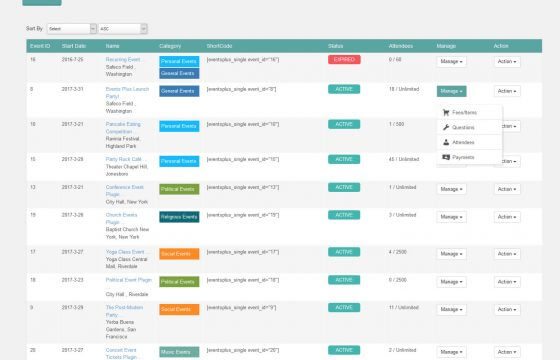Click the Music Events category tag

179,352
